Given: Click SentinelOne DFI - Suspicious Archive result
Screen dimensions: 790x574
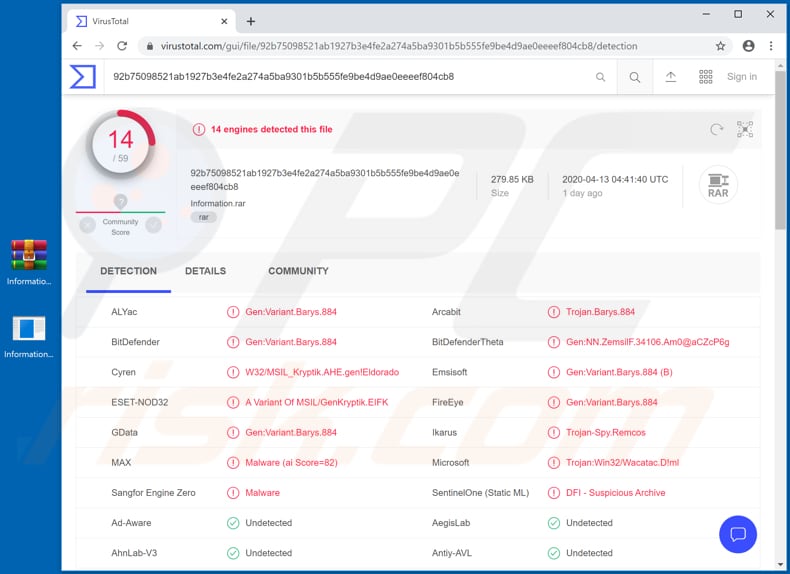Looking at the screenshot, I should click(615, 493).
